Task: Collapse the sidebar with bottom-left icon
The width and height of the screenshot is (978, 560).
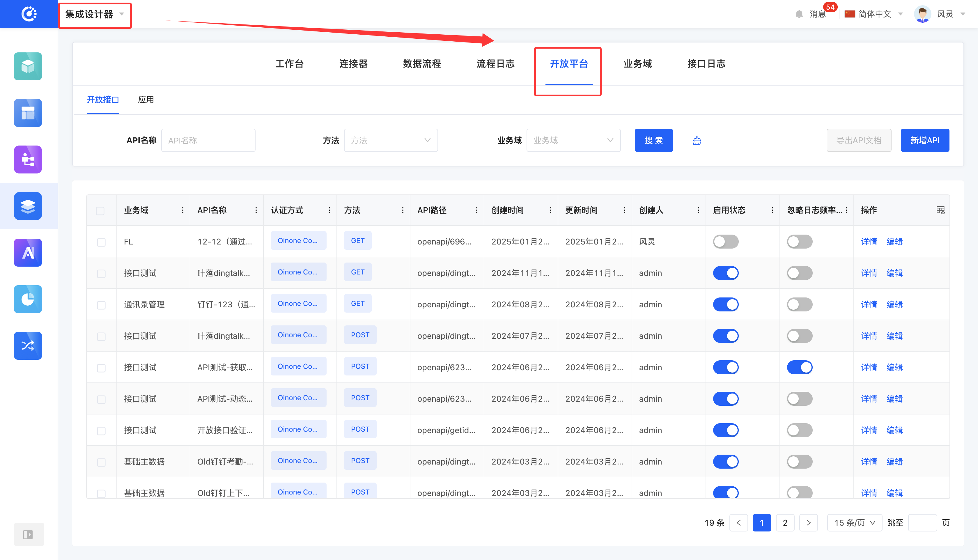Action: (x=29, y=534)
